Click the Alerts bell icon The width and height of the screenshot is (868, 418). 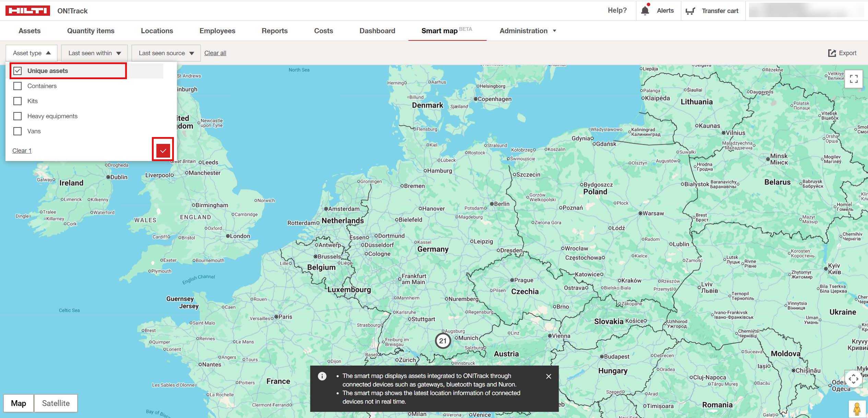pyautogui.click(x=645, y=11)
